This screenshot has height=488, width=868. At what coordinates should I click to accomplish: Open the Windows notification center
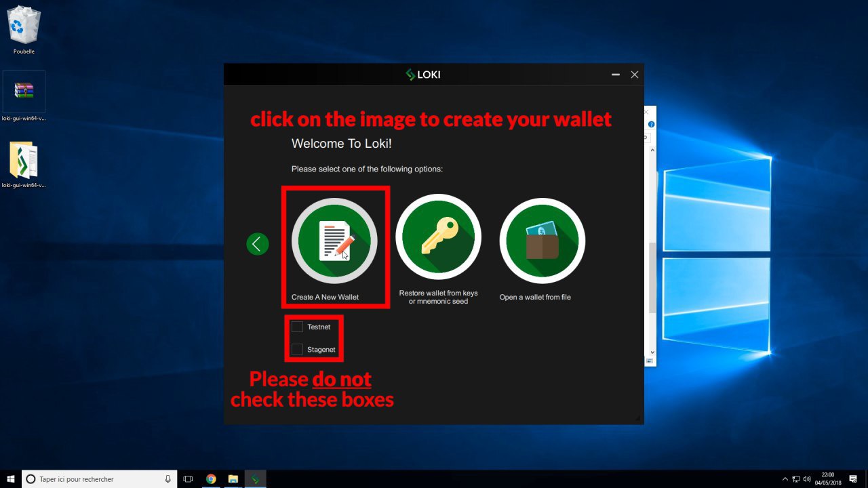pos(853,479)
